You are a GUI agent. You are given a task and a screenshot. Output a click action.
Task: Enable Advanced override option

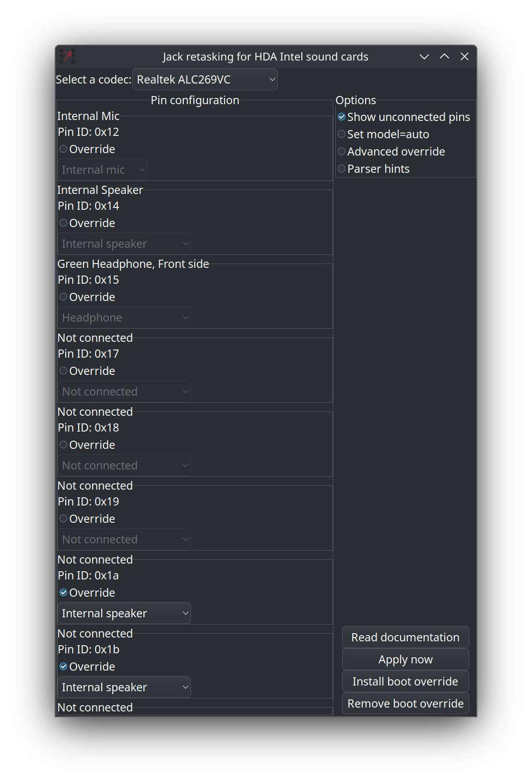click(x=342, y=151)
